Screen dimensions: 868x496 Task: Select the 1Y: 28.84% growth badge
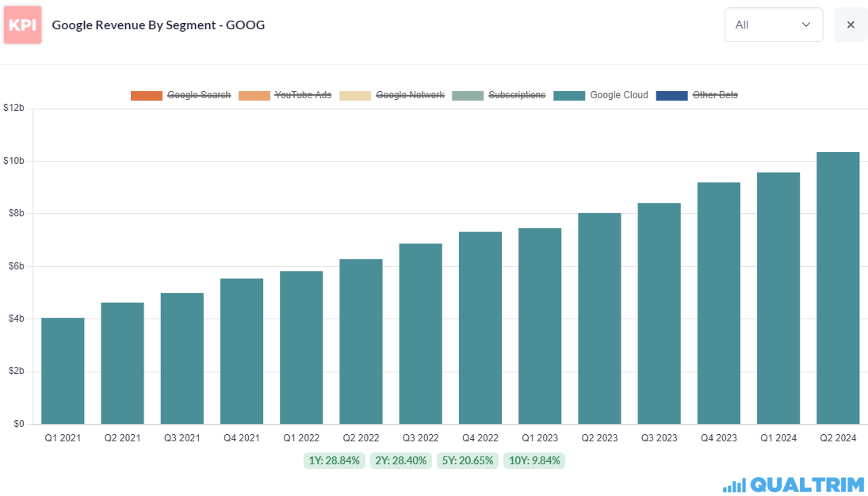[x=335, y=460]
